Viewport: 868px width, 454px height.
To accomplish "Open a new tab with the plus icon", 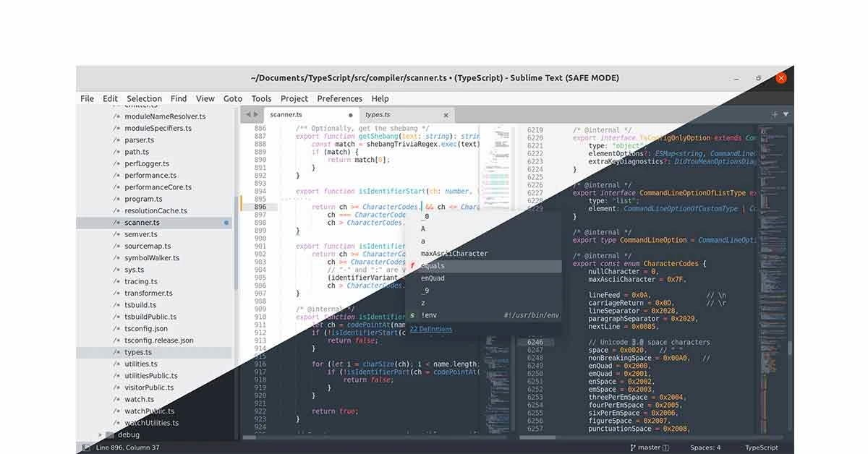I will [x=775, y=113].
